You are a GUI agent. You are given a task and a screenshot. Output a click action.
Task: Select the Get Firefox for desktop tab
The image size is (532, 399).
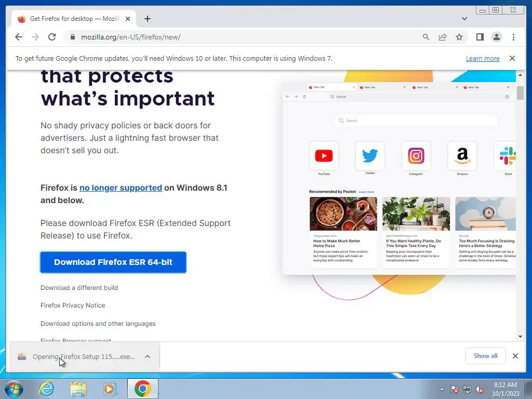tap(73, 19)
